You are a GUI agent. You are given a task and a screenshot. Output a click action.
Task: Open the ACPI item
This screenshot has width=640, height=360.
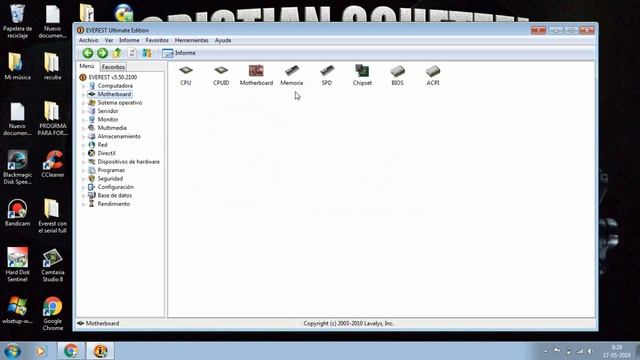433,75
